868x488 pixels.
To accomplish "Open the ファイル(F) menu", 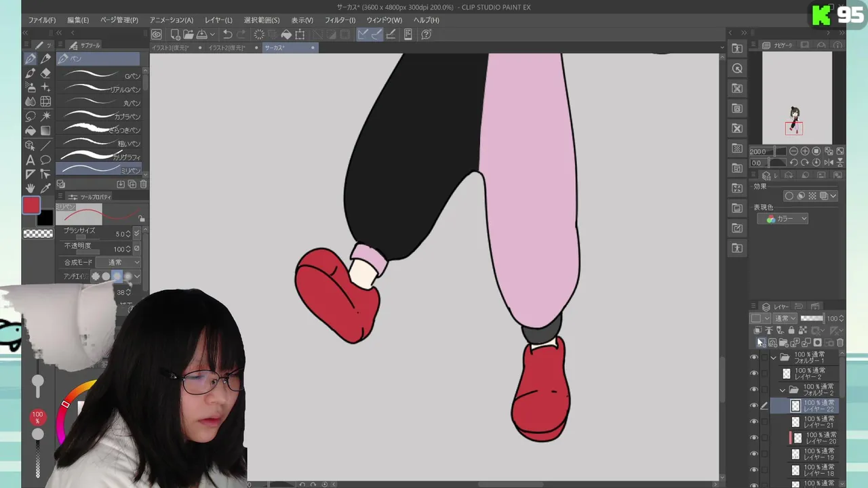I will click(42, 20).
